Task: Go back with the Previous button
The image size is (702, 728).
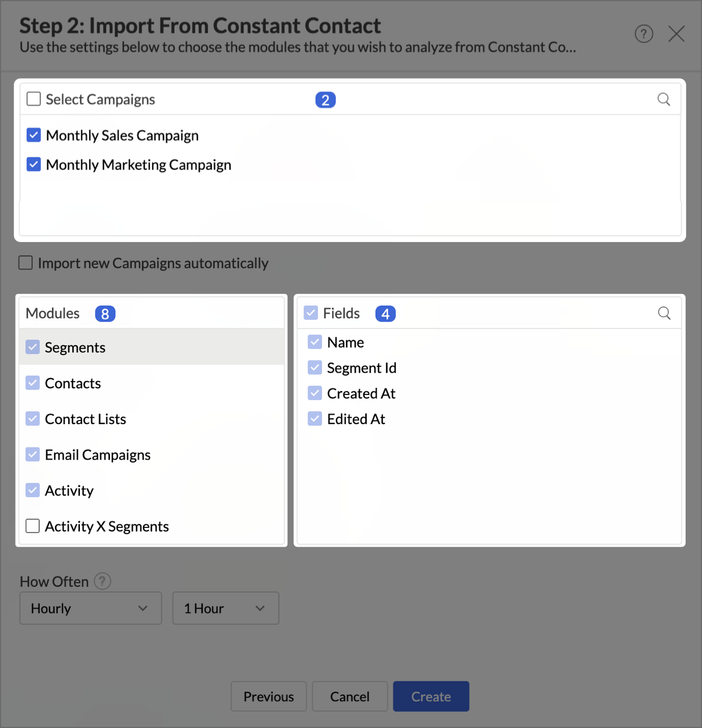Action: click(269, 696)
